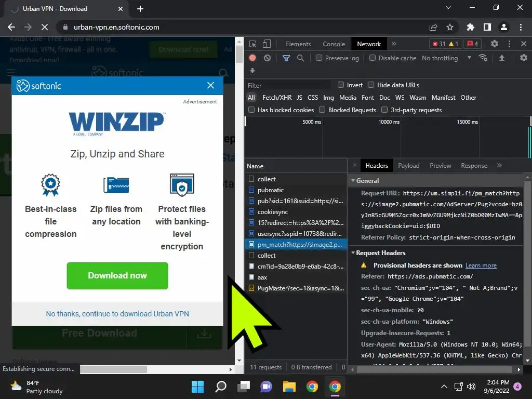The height and width of the screenshot is (399, 532).
Task: Check Hide data URLs checkbox
Action: pyautogui.click(x=371, y=85)
